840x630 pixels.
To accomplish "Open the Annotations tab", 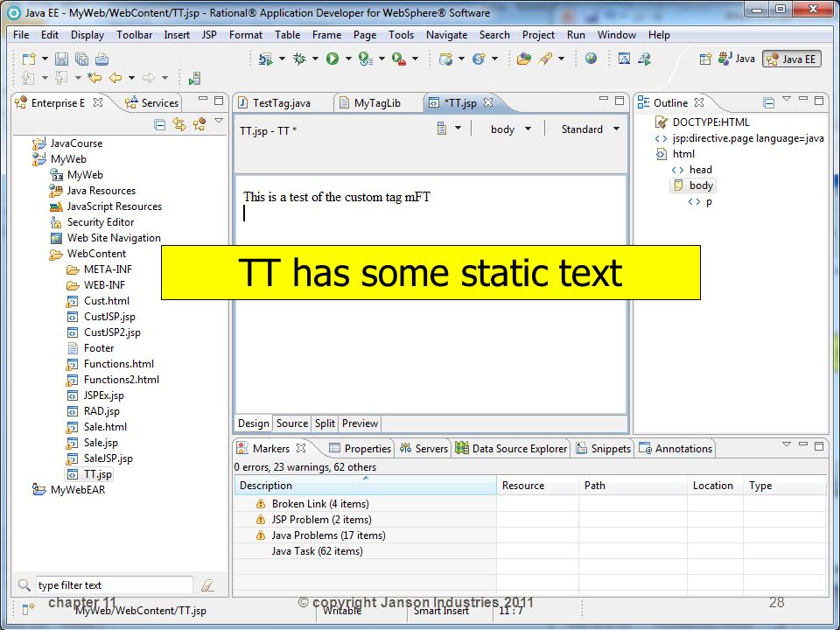I will 675,448.
